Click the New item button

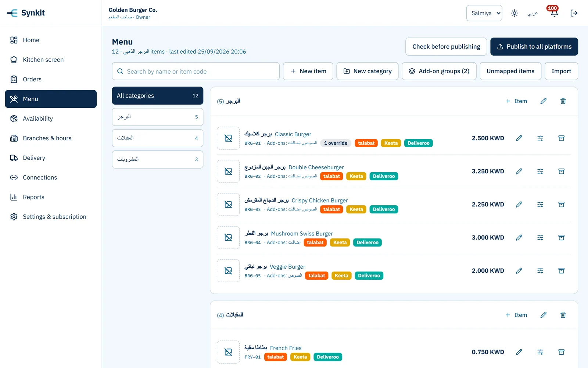(x=308, y=71)
